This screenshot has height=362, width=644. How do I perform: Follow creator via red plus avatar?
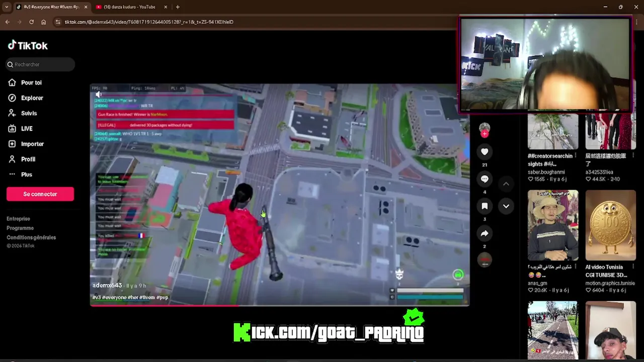point(485,134)
